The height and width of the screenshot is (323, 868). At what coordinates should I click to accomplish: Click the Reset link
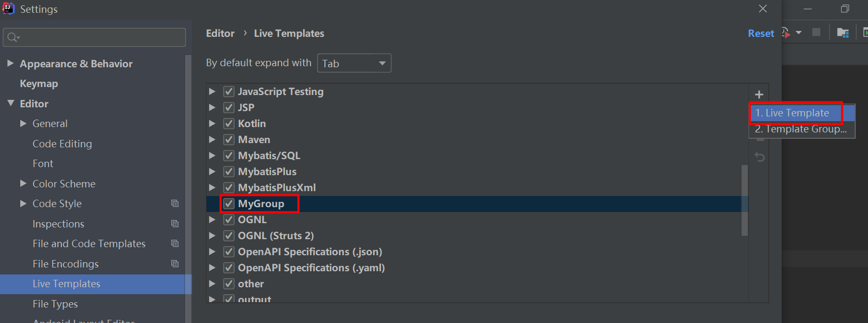point(760,34)
